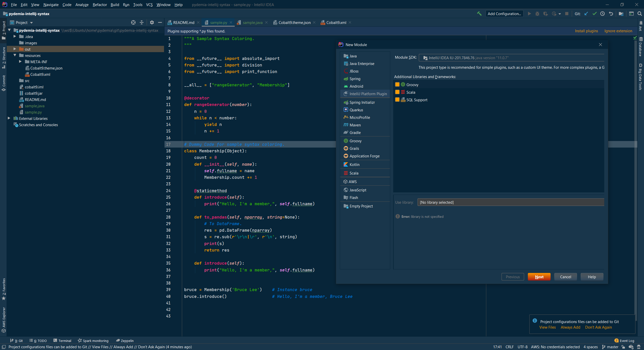The image size is (644, 350).
Task: Click View Files in Git notification
Action: click(547, 327)
